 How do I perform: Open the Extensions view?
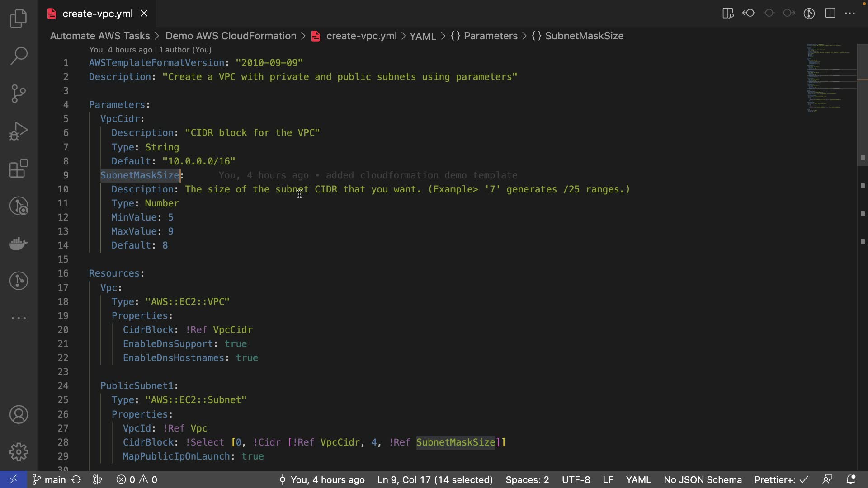click(19, 169)
